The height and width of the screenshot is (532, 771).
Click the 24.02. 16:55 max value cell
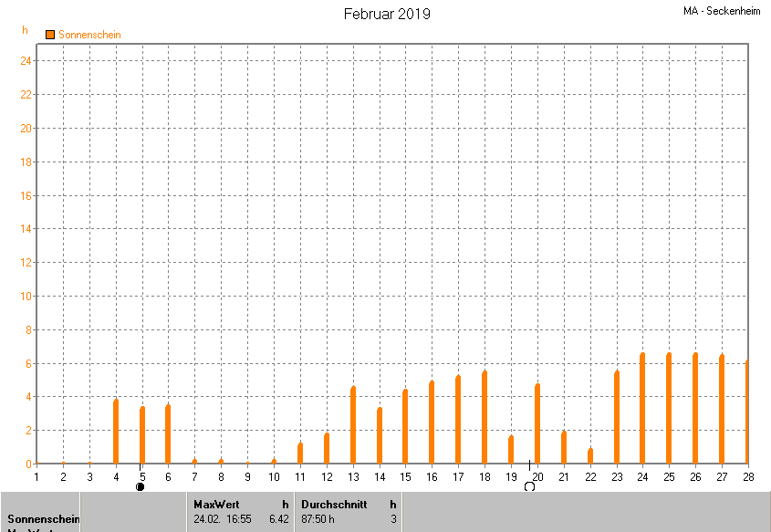click(220, 518)
